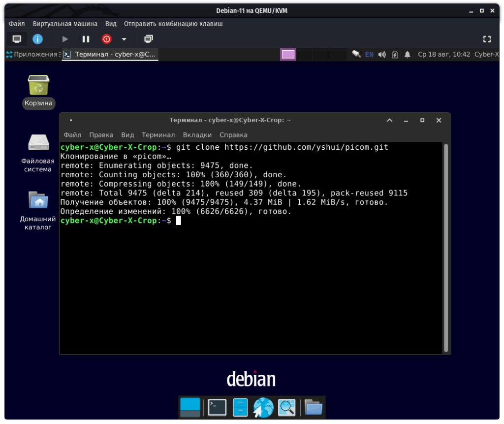Open the VM snapshots manager icon
This screenshot has height=424, width=504.
point(148,39)
